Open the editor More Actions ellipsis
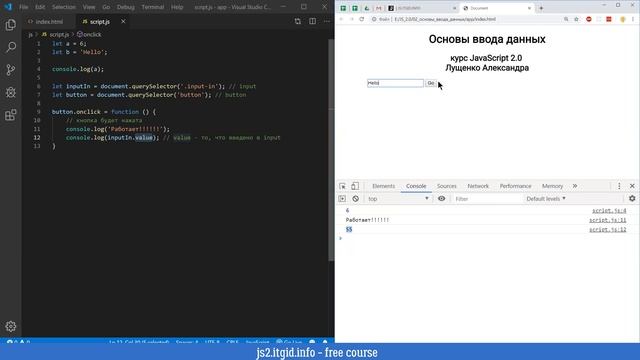Screen dimensions: 640x360 tap(327, 21)
